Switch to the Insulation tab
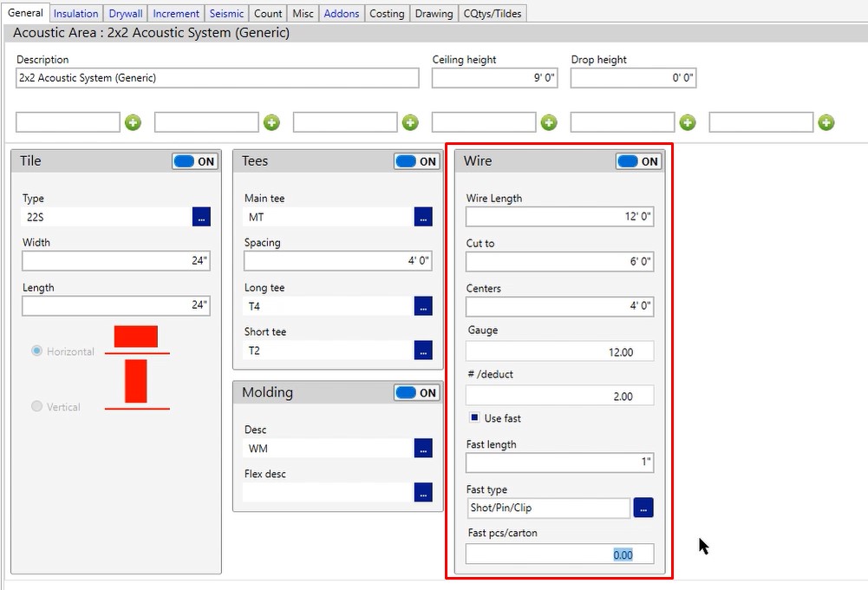The image size is (868, 590). 75,13
